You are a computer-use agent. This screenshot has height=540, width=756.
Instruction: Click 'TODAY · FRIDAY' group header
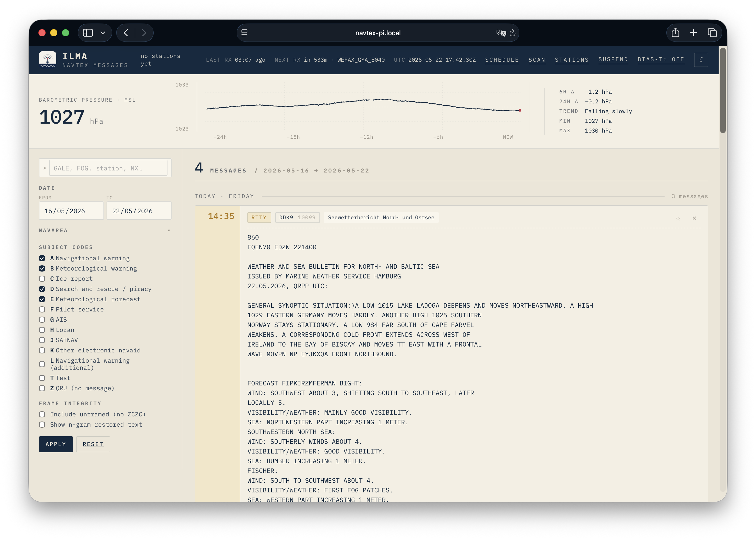[x=224, y=196]
